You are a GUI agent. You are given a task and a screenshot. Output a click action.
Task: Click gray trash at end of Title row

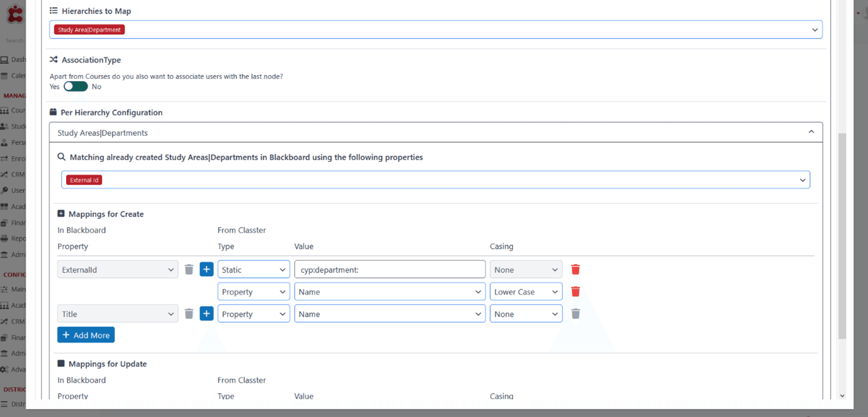point(575,314)
